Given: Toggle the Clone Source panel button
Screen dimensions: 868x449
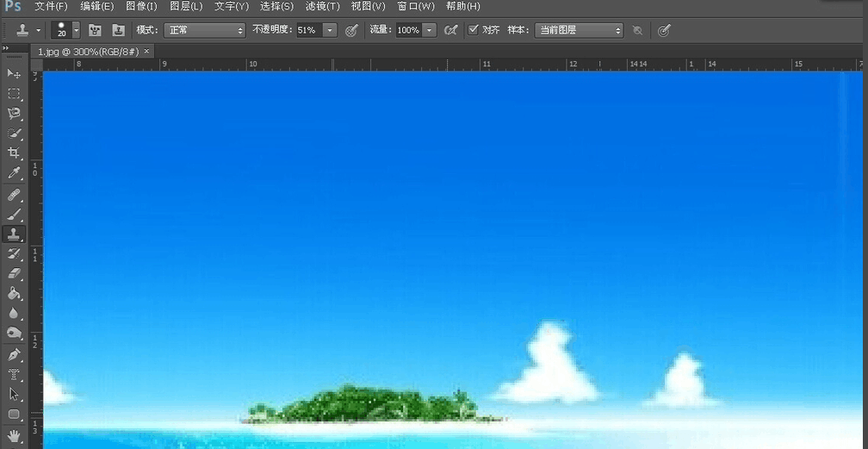Looking at the screenshot, I should pos(118,30).
